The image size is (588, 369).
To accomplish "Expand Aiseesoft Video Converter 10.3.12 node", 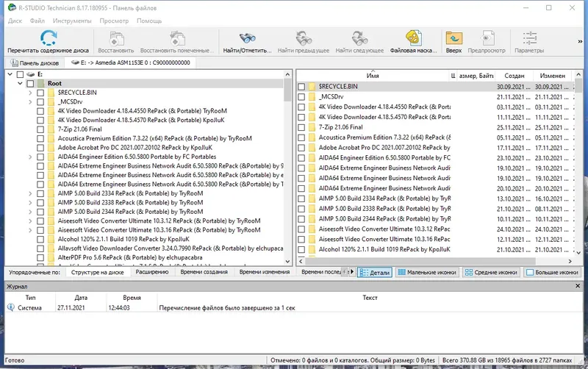I will click(30, 221).
